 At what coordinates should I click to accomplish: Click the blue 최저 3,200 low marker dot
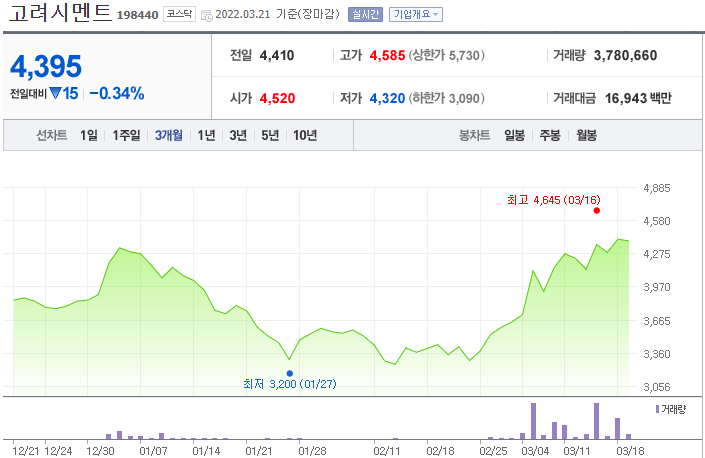point(290,373)
